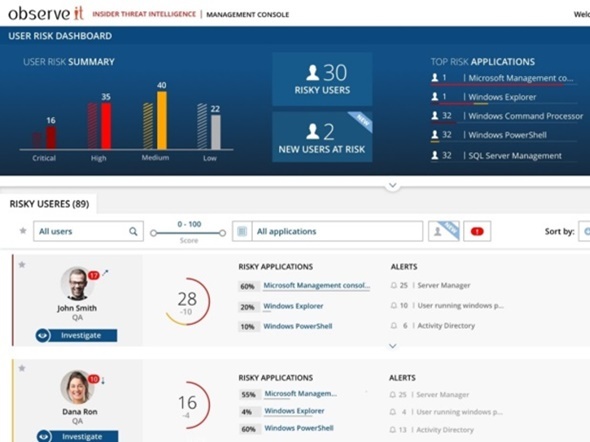Image resolution: width=590 pixels, height=442 pixels.
Task: Click the grid icon beside All applications
Action: click(242, 231)
